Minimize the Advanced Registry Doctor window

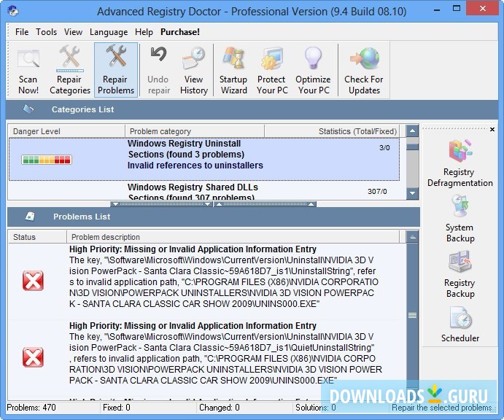[437, 9]
